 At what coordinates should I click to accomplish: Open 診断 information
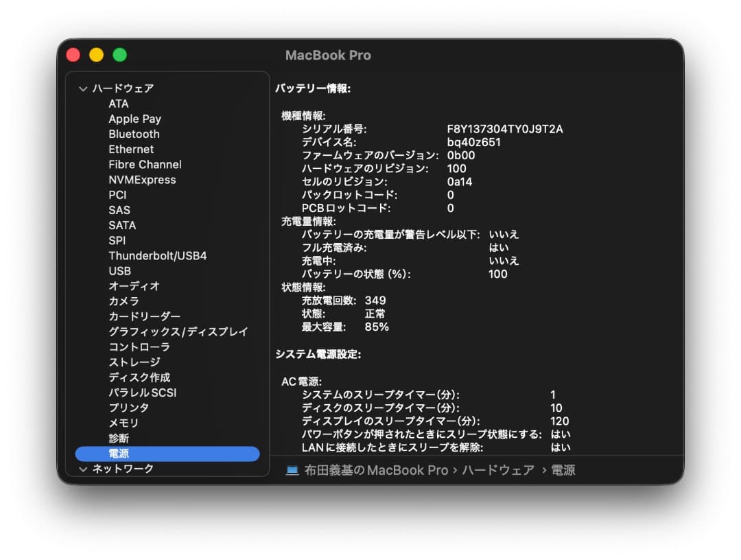click(120, 439)
